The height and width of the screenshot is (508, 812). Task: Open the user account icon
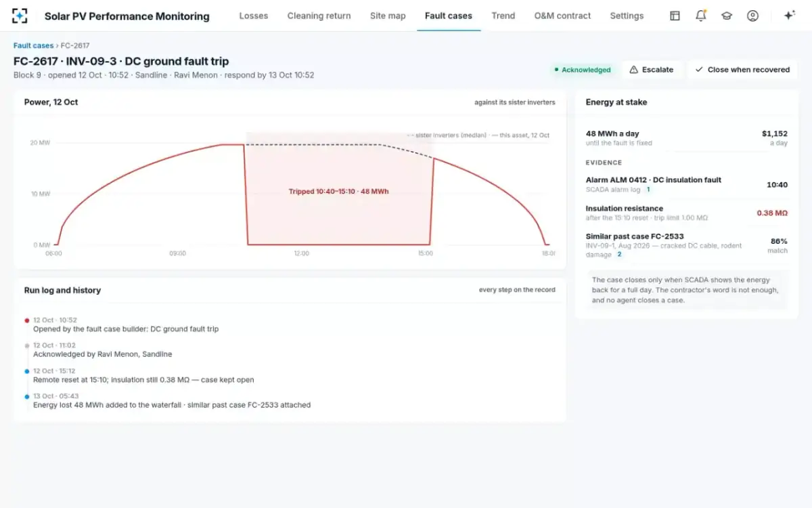[x=752, y=16]
